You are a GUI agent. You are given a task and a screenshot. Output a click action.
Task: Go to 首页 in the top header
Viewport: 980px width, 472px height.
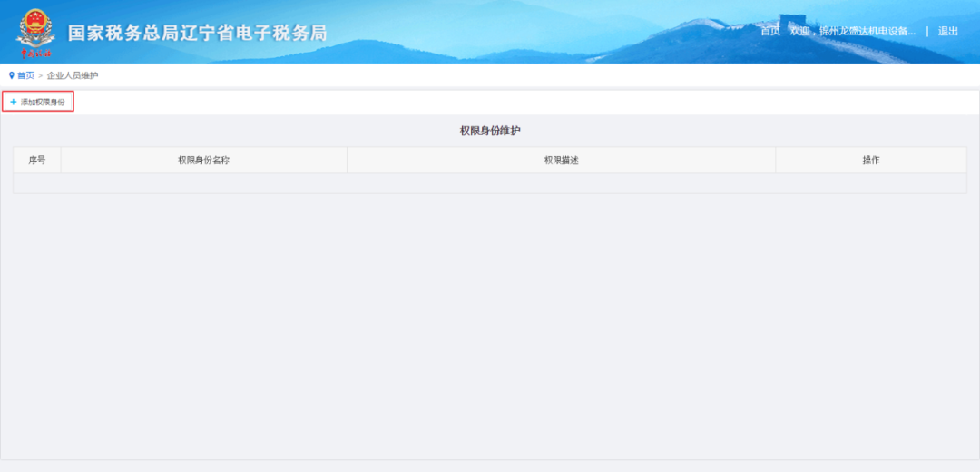pyautogui.click(x=770, y=31)
